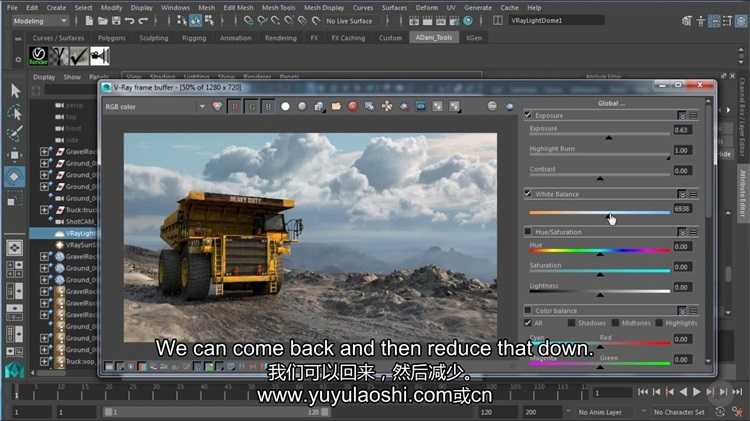Click the IPR render round icon
Viewport: 750px width, 421px height.
(468, 21)
